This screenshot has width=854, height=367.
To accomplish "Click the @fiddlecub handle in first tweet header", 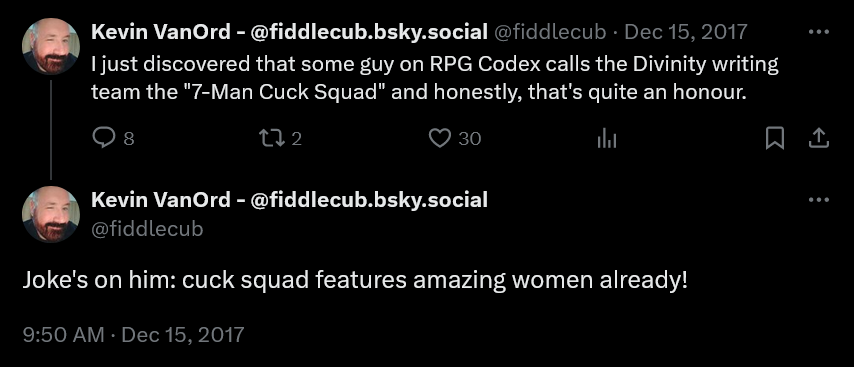I will pyautogui.click(x=550, y=32).
